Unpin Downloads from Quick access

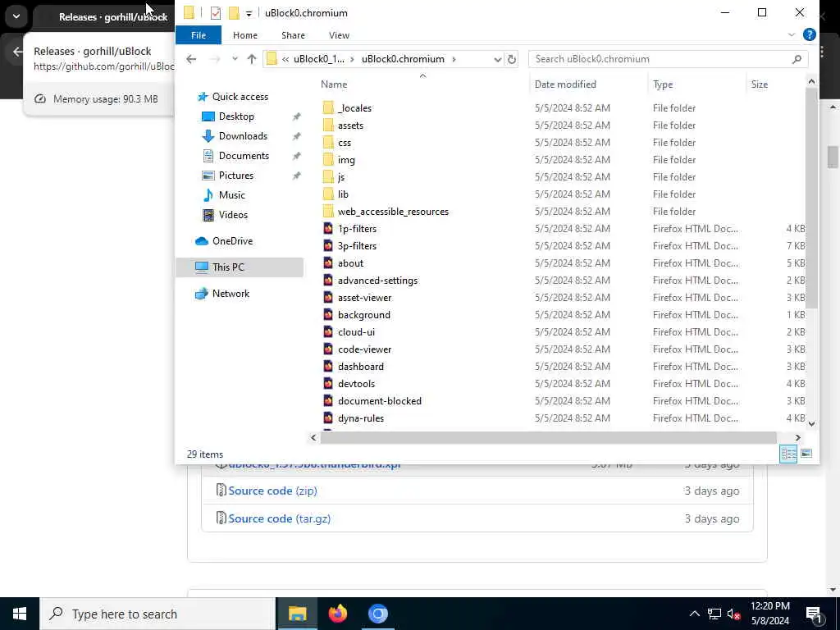click(296, 137)
